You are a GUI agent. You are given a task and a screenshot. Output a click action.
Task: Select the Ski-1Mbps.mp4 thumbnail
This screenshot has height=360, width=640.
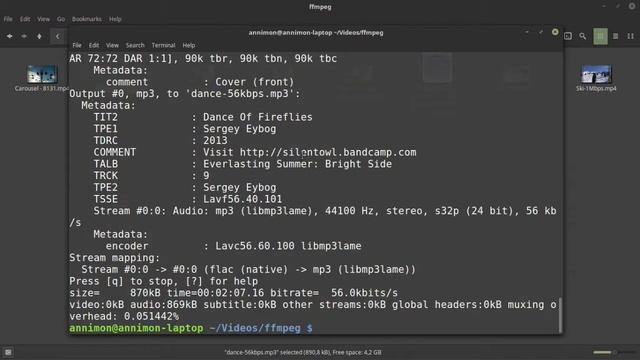click(x=596, y=74)
